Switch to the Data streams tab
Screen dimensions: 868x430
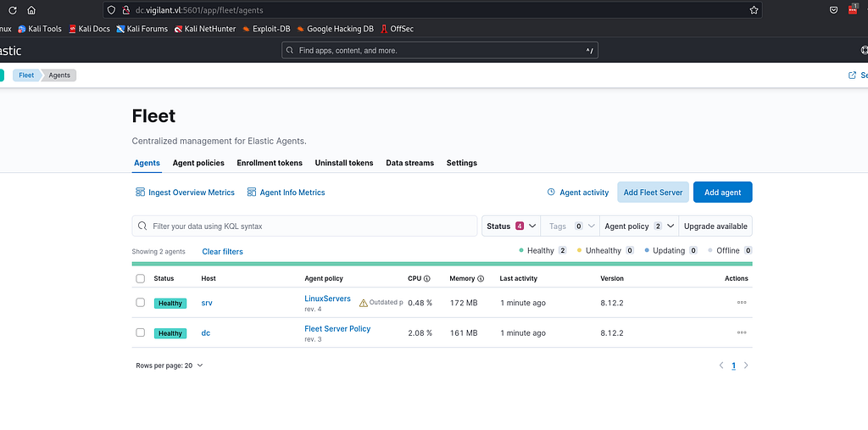(409, 163)
